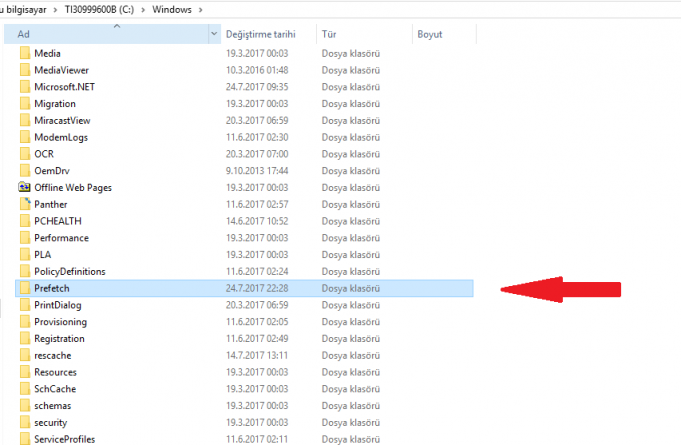Click the rescache folder icon
This screenshot has width=681, height=445.
25,355
